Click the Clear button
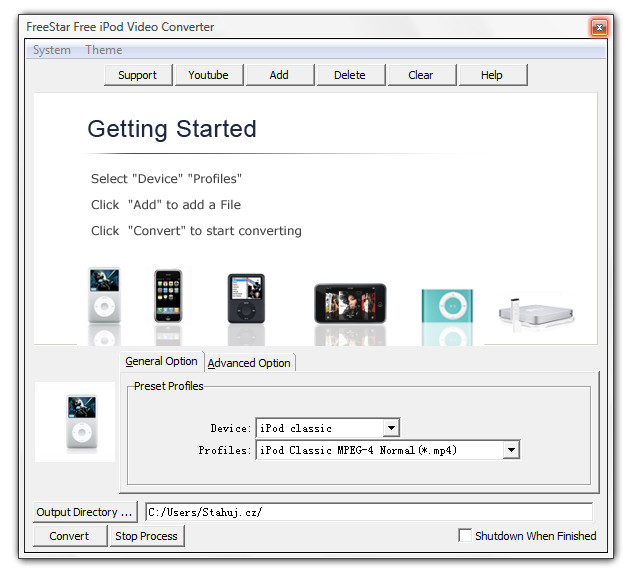The image size is (634, 585). 421,75
